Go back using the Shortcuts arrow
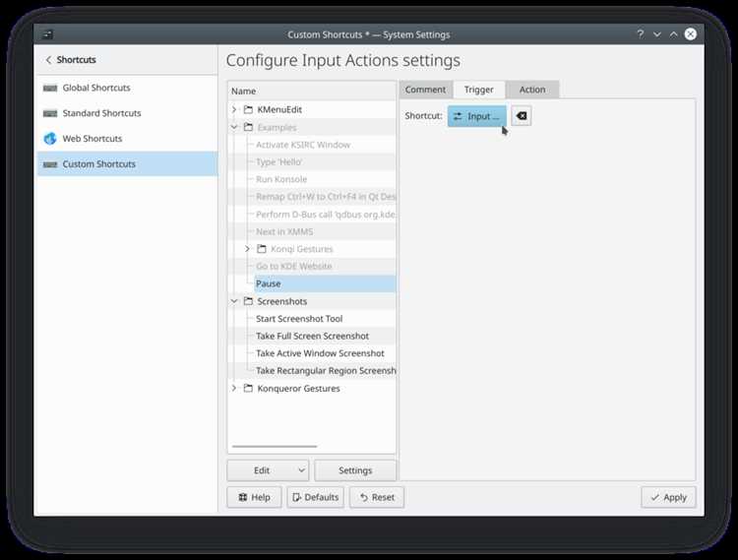 pos(48,60)
